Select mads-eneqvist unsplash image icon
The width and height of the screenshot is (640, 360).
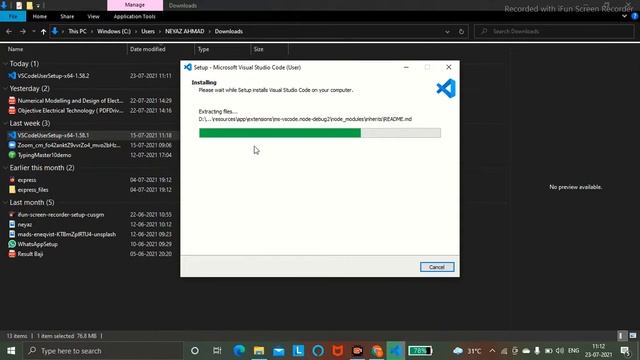click(12, 234)
